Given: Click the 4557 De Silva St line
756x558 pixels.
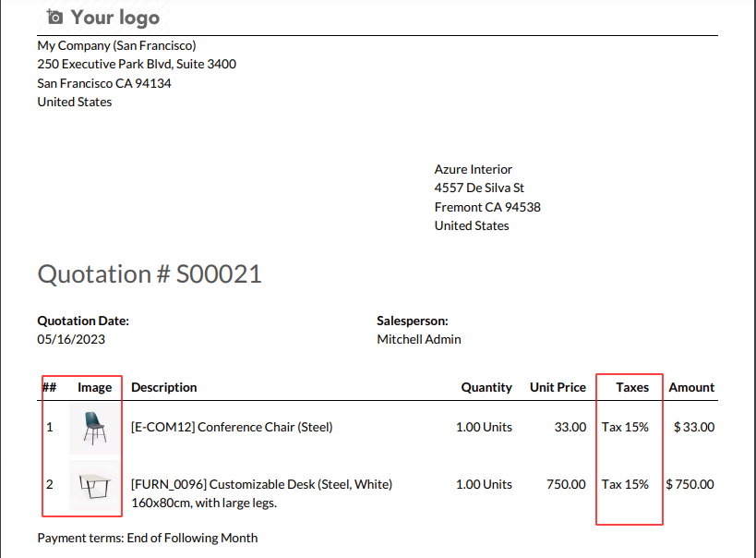Looking at the screenshot, I should point(479,188).
